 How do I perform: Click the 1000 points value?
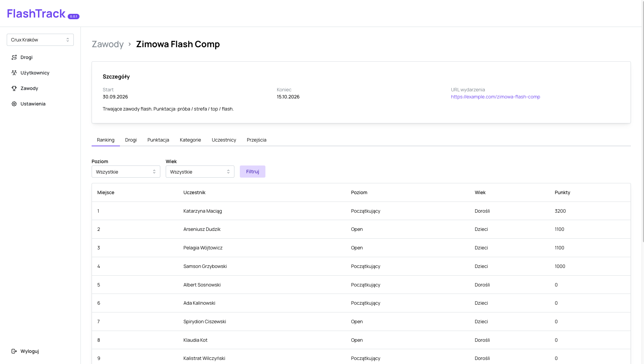pyautogui.click(x=560, y=266)
